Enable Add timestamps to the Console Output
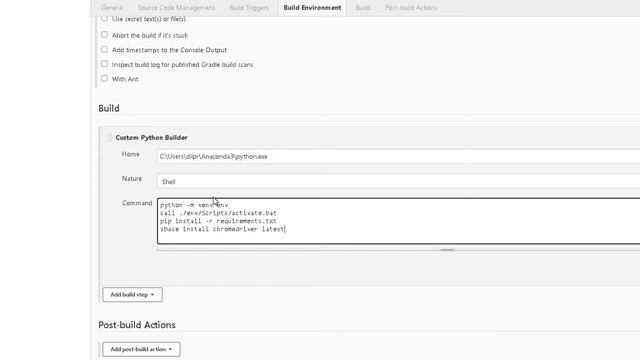This screenshot has height=360, width=640. coord(104,49)
